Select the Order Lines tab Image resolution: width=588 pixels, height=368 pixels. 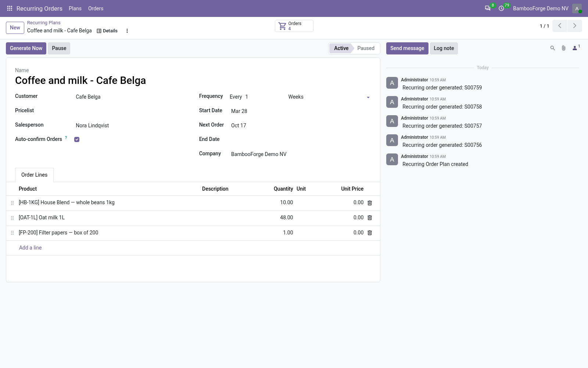[34, 175]
